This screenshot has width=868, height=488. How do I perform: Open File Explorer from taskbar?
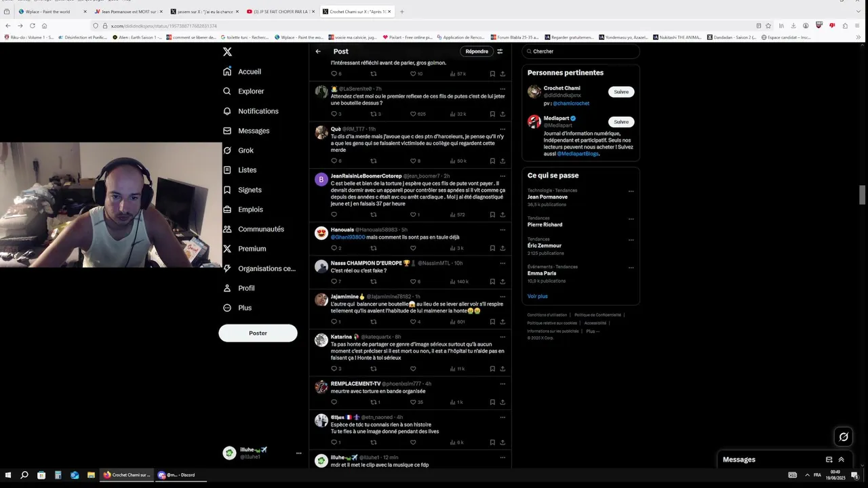pyautogui.click(x=91, y=475)
